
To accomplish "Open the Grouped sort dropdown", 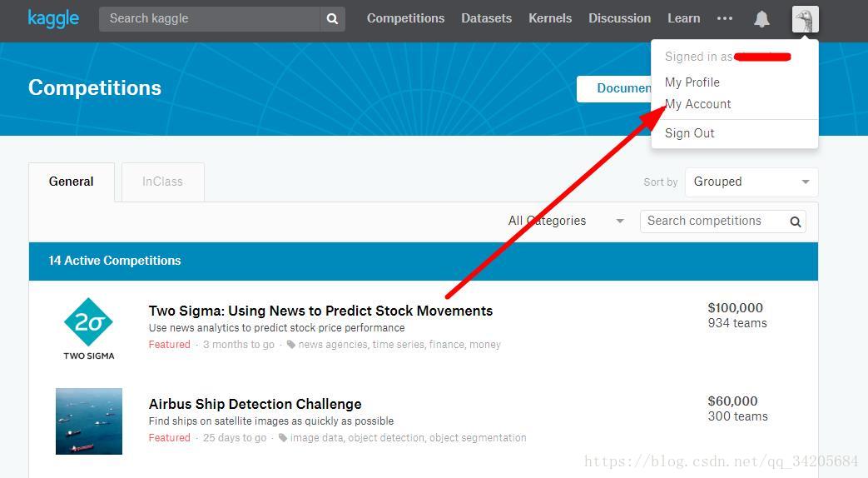I will (751, 182).
